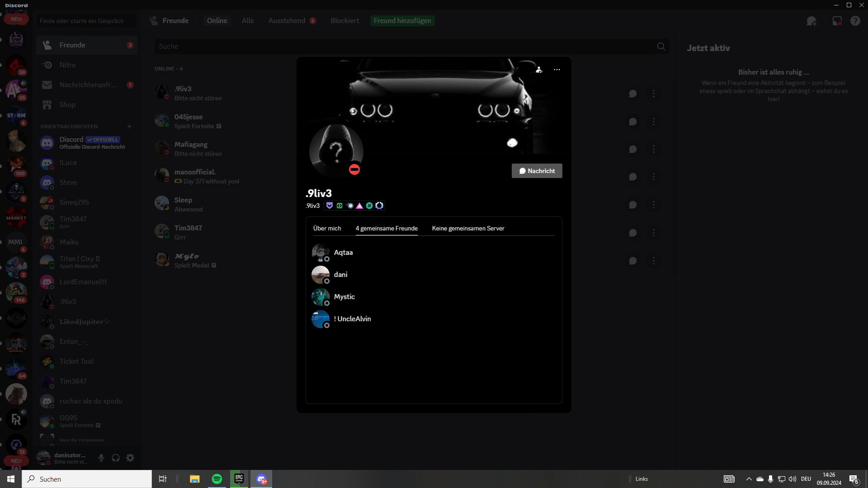The image size is (868, 488).
Task: Open more options for 045jesse
Action: [653, 122]
